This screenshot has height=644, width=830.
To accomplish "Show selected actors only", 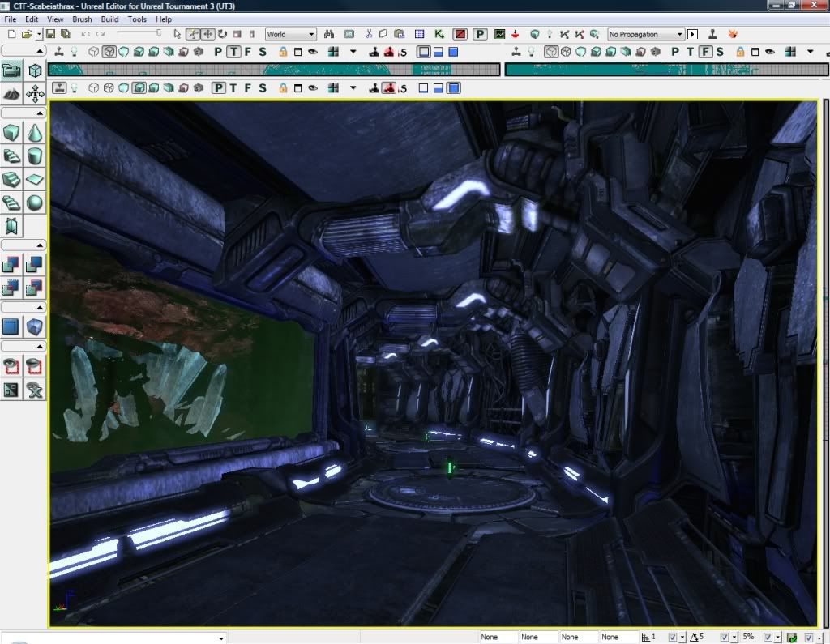I will tap(11, 365).
